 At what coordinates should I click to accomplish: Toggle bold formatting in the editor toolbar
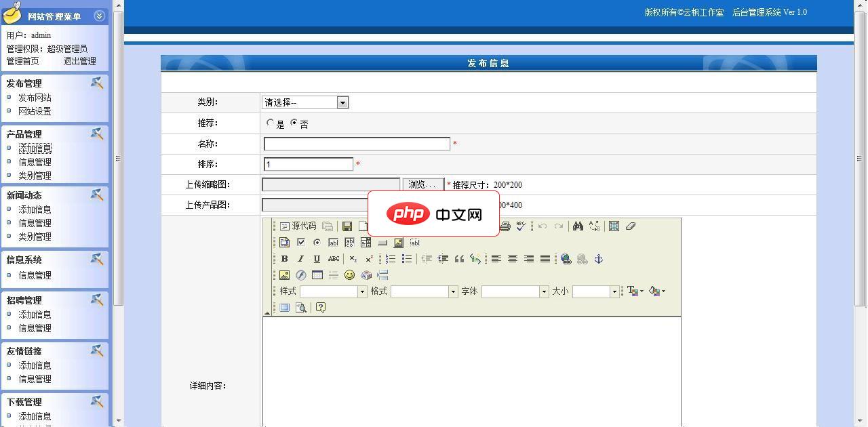click(x=285, y=258)
